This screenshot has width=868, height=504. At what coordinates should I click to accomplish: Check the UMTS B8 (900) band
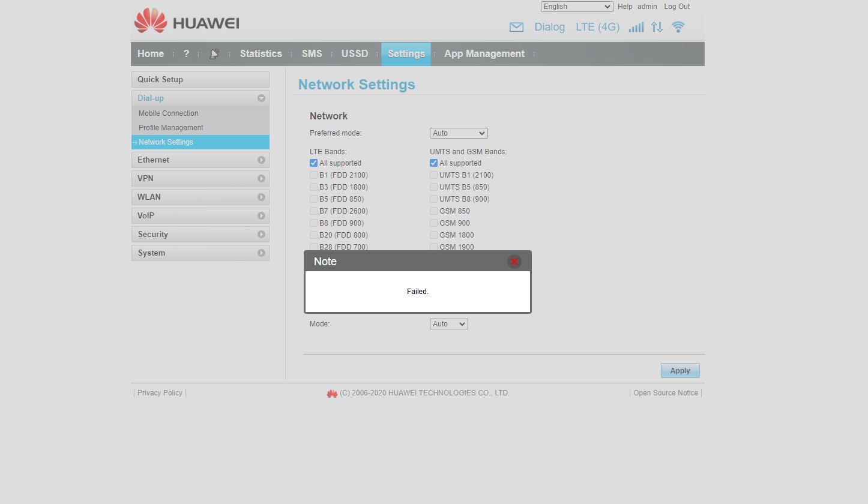pyautogui.click(x=433, y=199)
